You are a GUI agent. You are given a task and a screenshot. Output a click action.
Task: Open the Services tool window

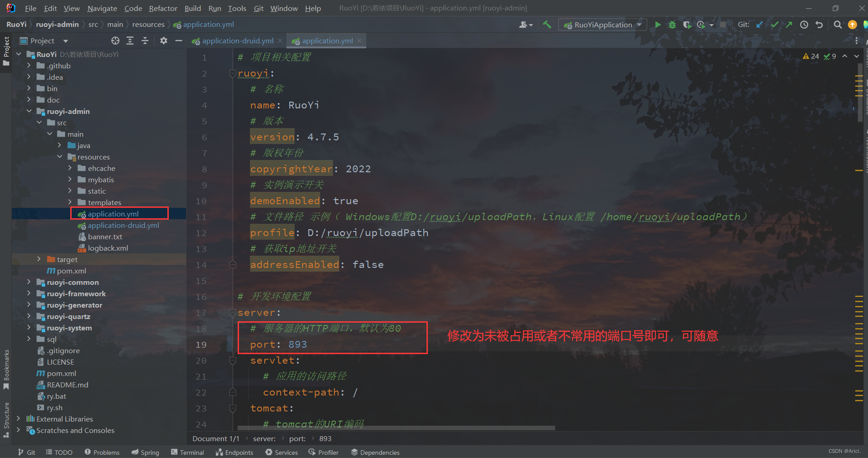pos(281,453)
